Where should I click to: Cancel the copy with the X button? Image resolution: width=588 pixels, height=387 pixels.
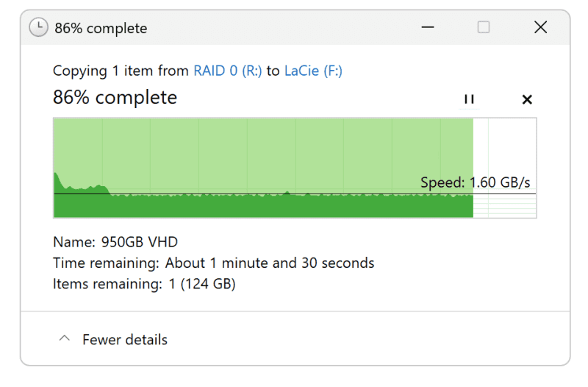pos(526,99)
